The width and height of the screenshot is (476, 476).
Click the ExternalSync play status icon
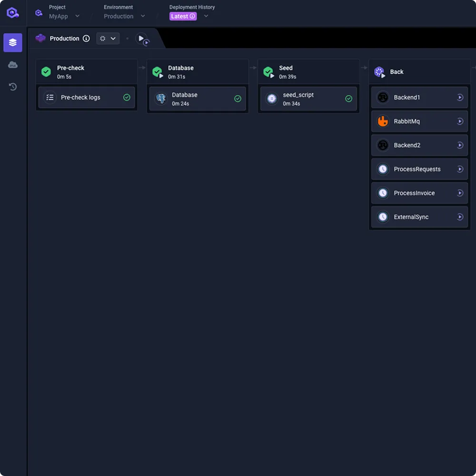point(460,217)
